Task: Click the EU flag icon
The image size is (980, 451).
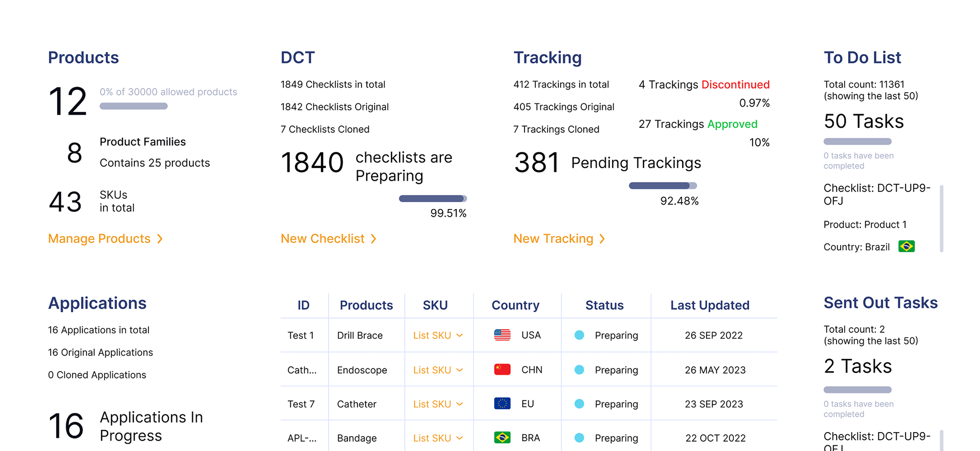Action: (x=502, y=404)
